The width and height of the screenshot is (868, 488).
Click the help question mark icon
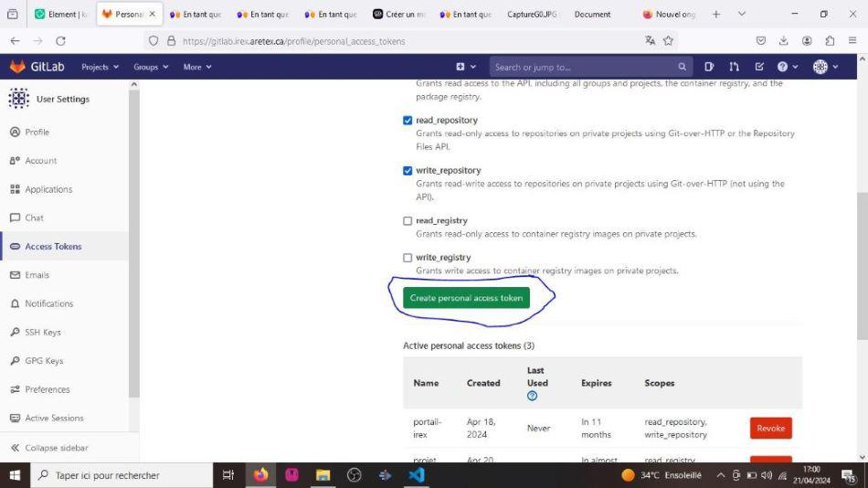coord(781,67)
